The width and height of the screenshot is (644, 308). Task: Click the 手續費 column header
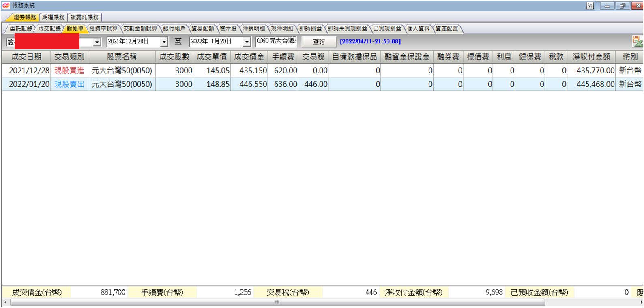(283, 57)
